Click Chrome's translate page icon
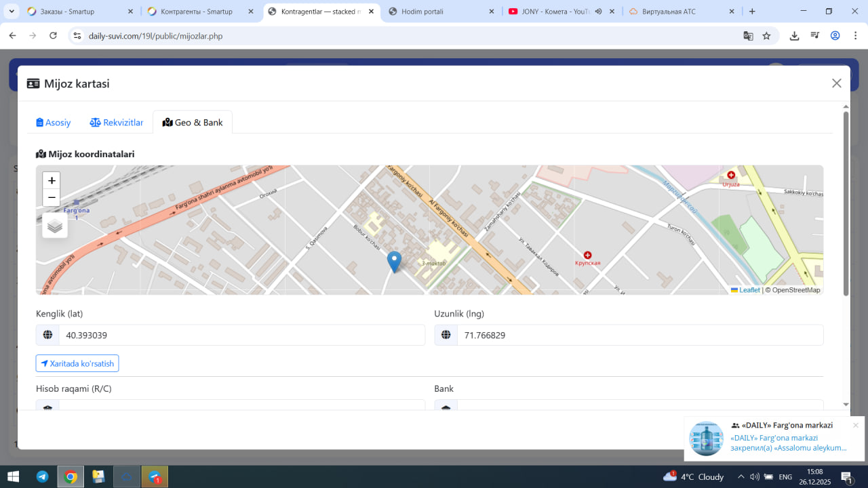868x488 pixels. [x=748, y=36]
